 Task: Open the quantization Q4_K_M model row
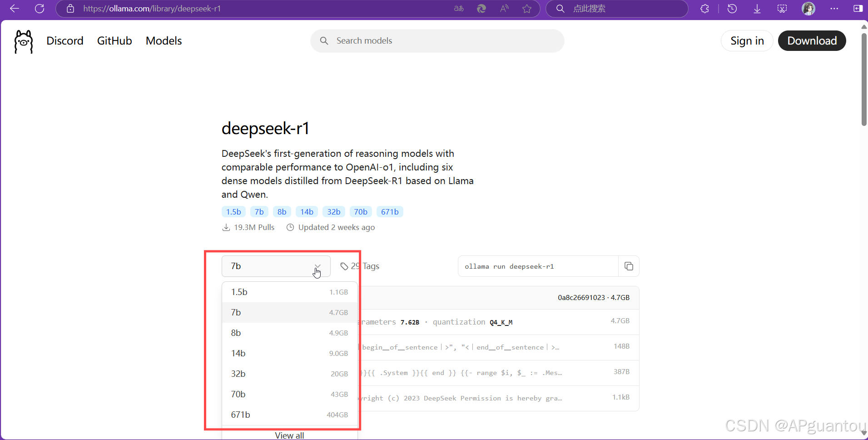(x=498, y=322)
